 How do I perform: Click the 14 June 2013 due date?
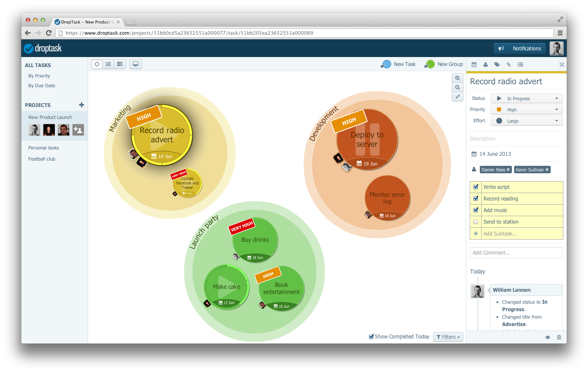tap(495, 154)
